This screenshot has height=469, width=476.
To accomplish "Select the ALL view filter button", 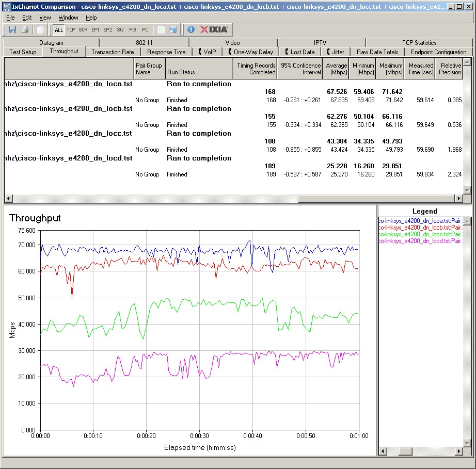I will 59,30.
